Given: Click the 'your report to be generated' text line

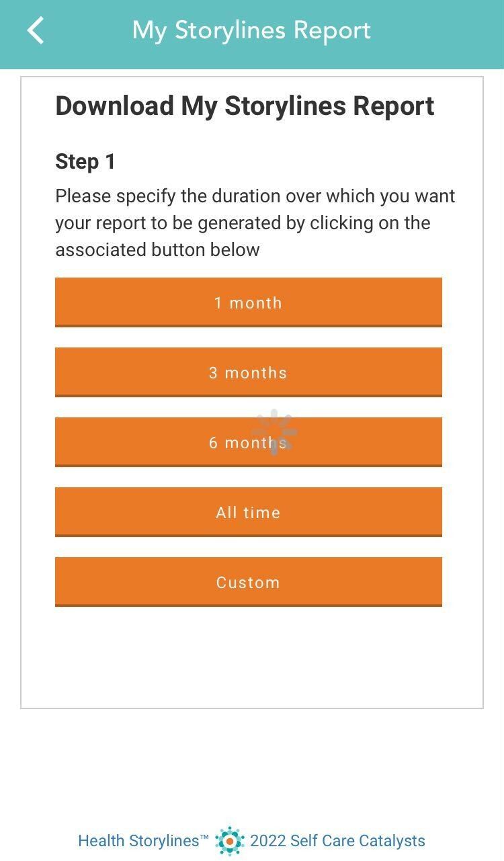Looking at the screenshot, I should 243,223.
